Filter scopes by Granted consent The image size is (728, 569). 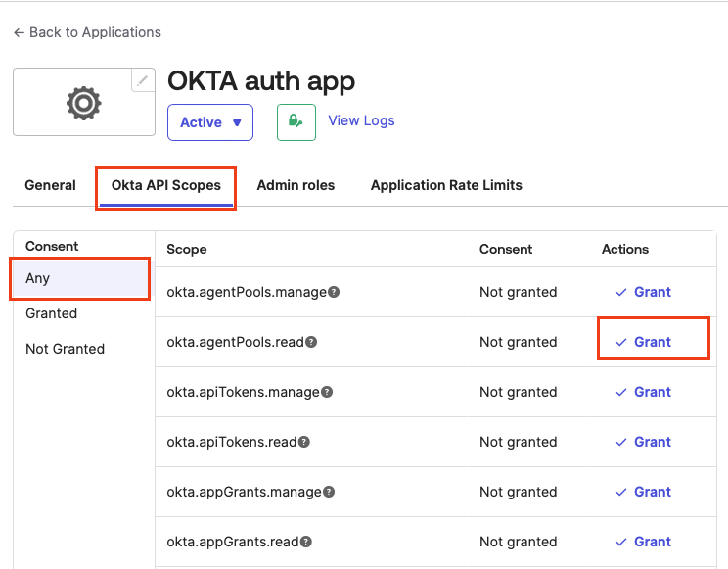(52, 313)
